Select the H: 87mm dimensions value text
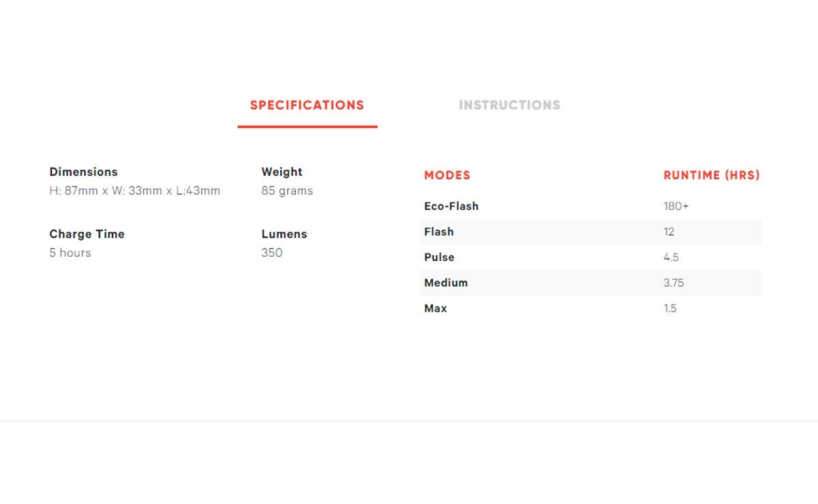Screen dimensions: 818x504 tap(134, 191)
